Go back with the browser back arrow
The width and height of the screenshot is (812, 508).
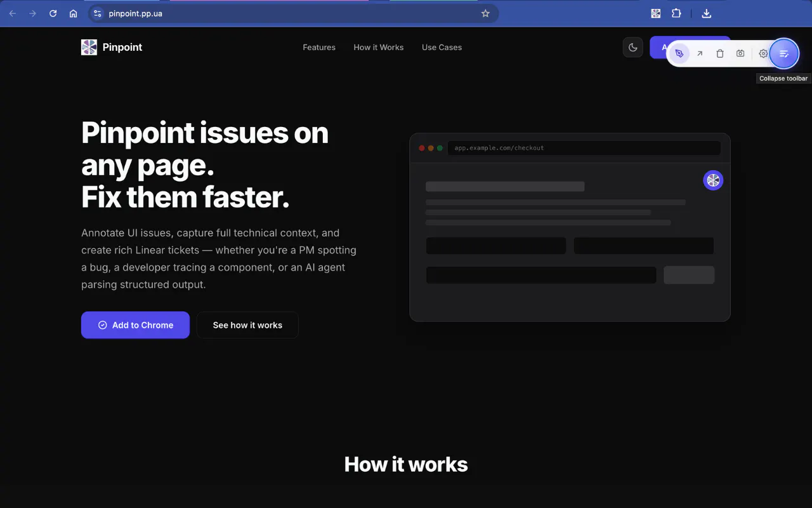(x=13, y=13)
